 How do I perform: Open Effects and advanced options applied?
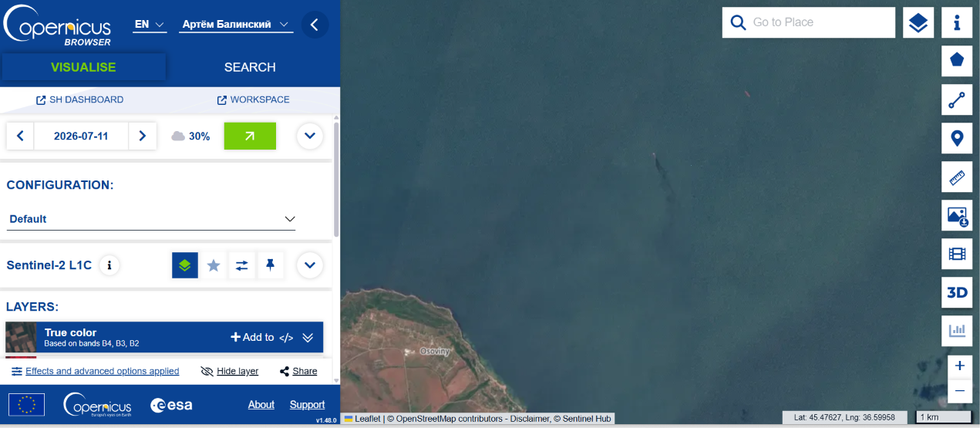[96, 371]
